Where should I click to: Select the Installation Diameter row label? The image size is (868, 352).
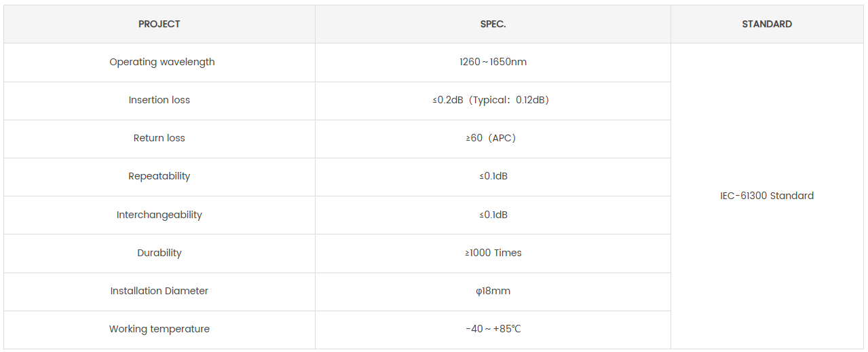pos(159,291)
